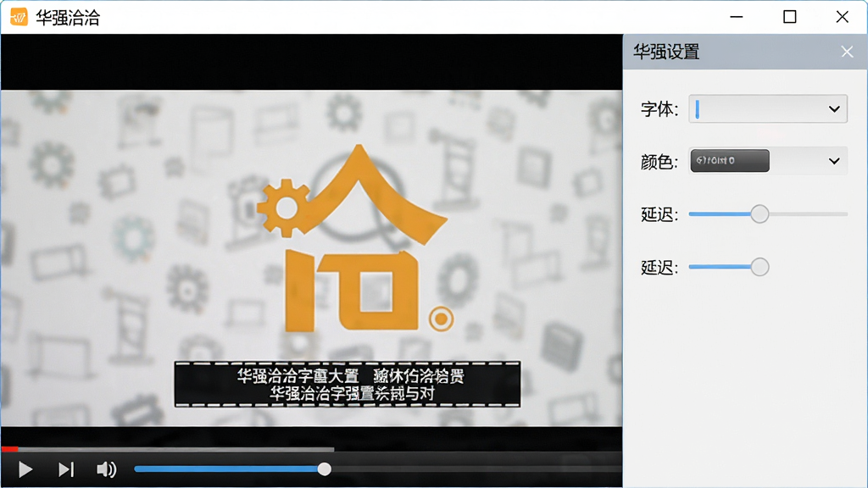Click the 华强设置 panel title
The height and width of the screenshot is (488, 868).
point(666,52)
